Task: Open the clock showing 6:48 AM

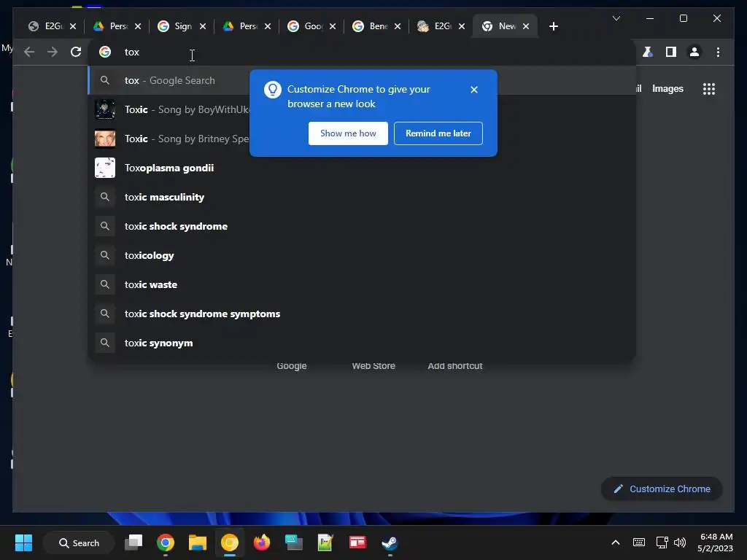Action: click(715, 542)
